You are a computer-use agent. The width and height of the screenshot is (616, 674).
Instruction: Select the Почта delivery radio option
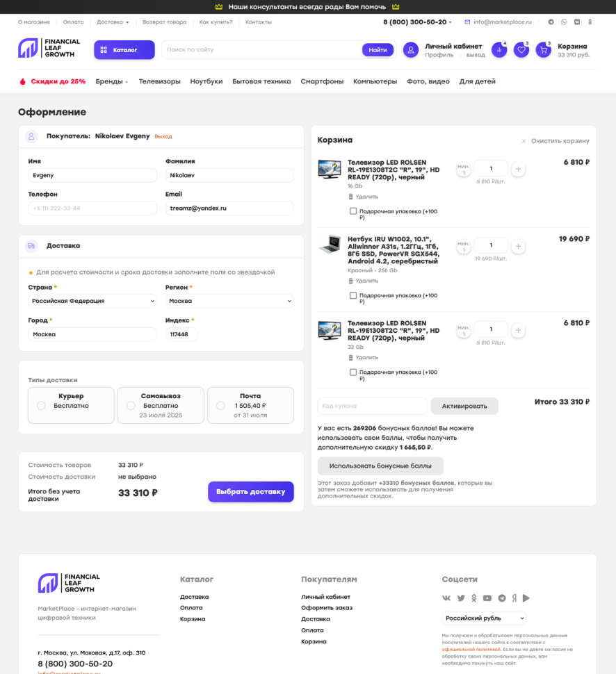pyautogui.click(x=220, y=405)
